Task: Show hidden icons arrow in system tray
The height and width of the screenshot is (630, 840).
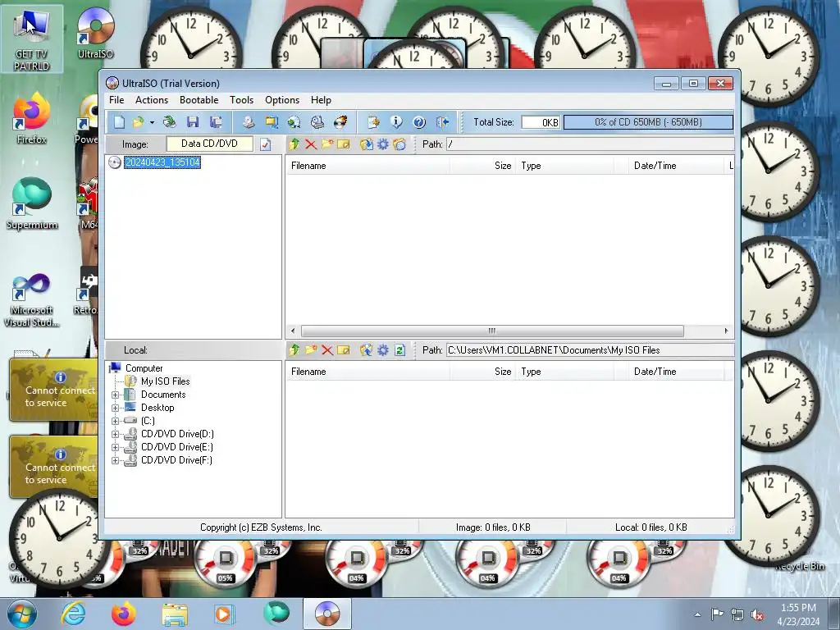Action: [697, 614]
